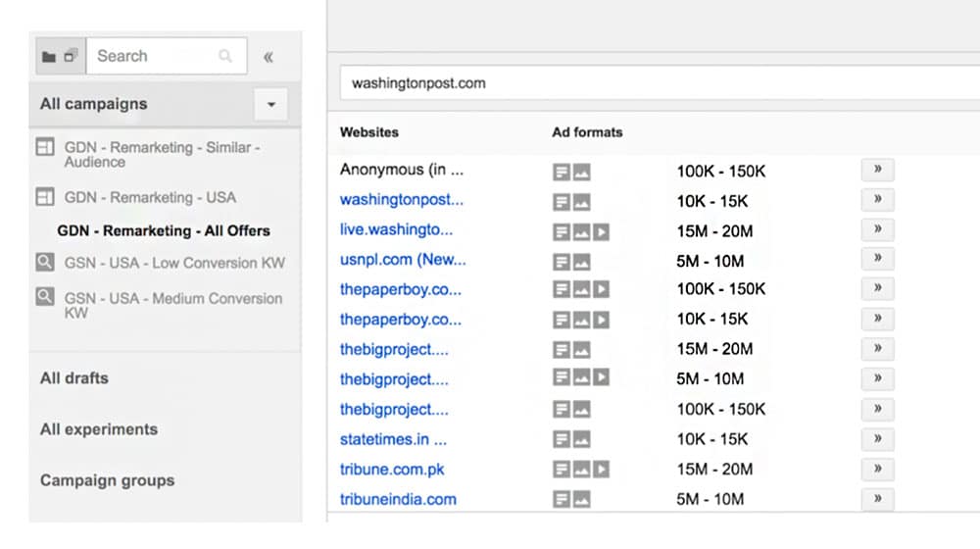Click 5M - 10M value in usnpl.com row

[710, 262]
